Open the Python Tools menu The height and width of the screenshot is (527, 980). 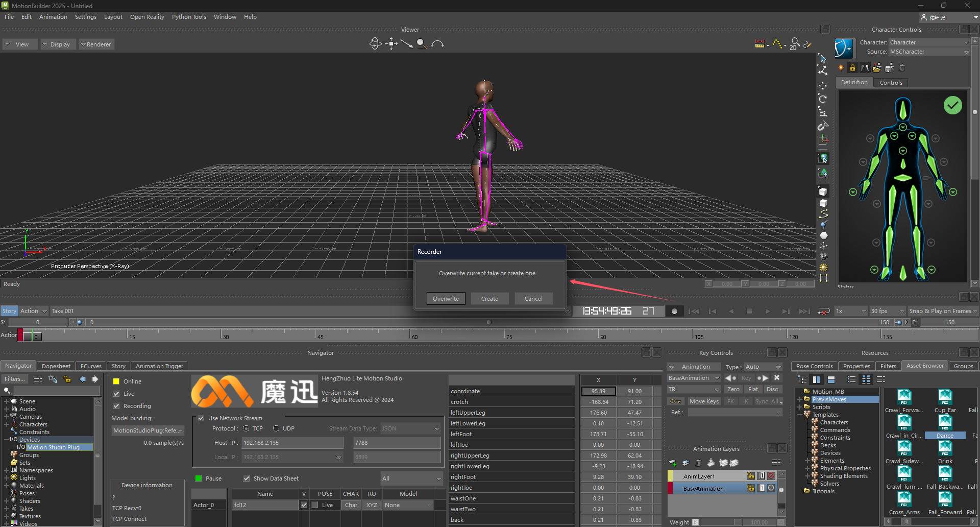coord(189,17)
